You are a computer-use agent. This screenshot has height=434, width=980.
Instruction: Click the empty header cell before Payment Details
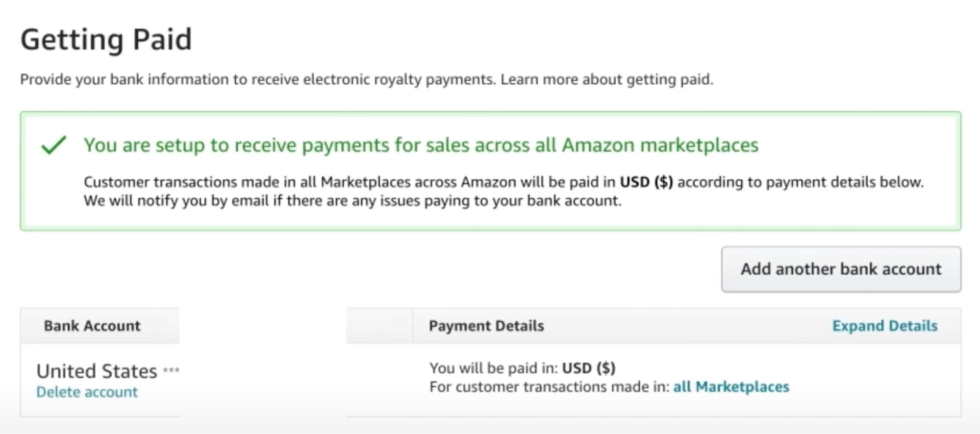point(379,326)
